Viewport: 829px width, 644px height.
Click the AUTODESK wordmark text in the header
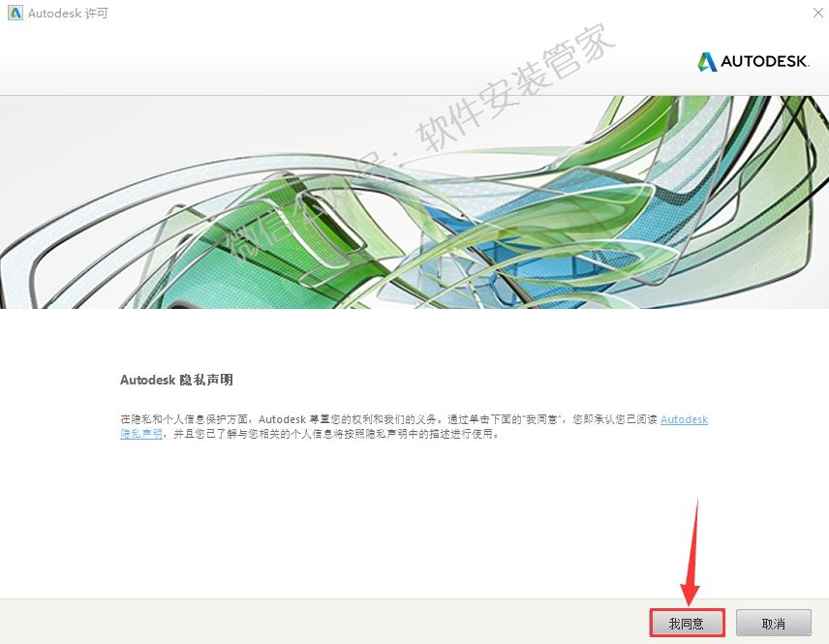point(765,62)
